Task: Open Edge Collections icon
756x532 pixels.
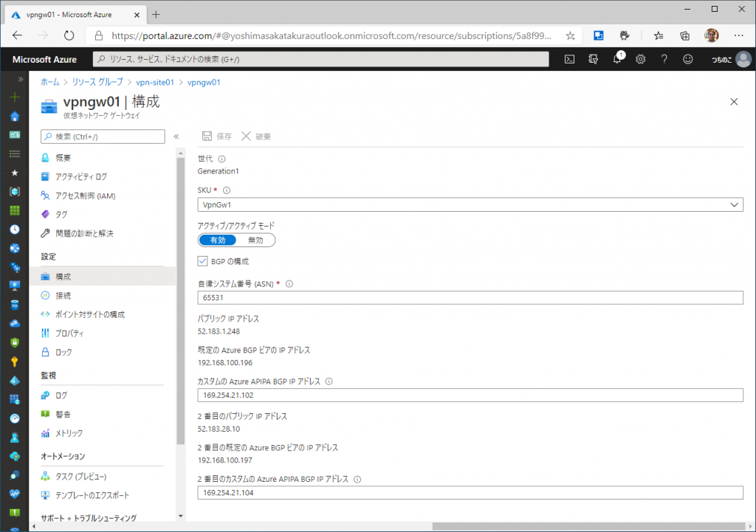Action: click(684, 35)
